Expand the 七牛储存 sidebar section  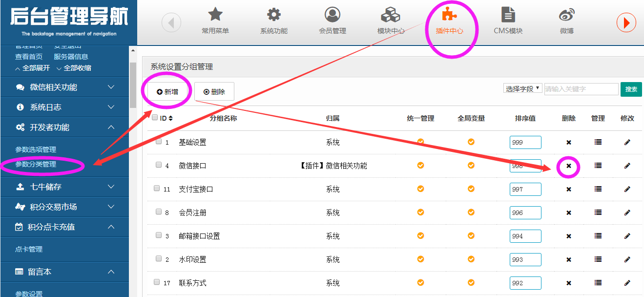(64, 187)
